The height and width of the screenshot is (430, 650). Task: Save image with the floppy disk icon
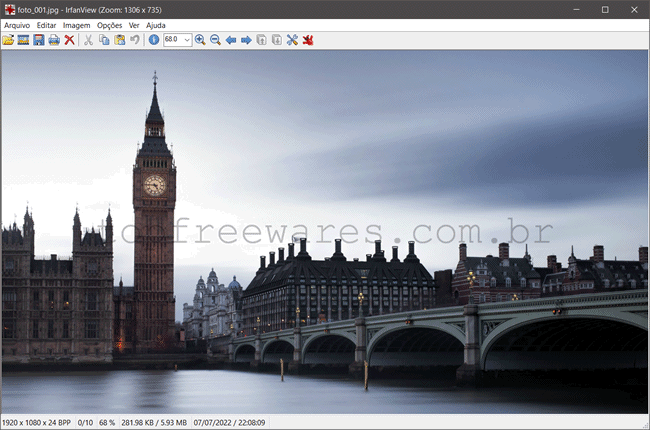[38, 40]
